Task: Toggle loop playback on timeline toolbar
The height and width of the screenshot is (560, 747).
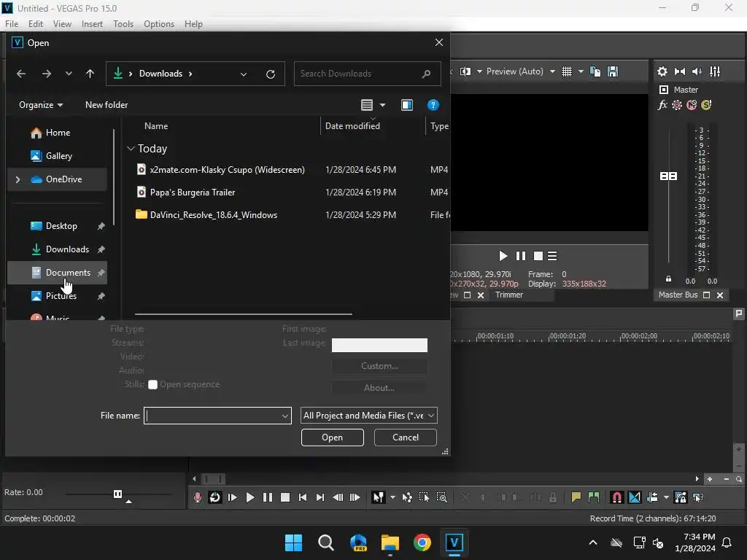Action: coord(215,497)
